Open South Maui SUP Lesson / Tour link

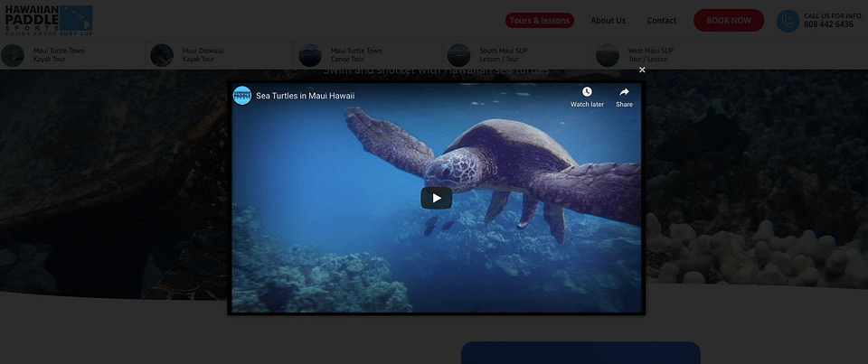(x=504, y=55)
